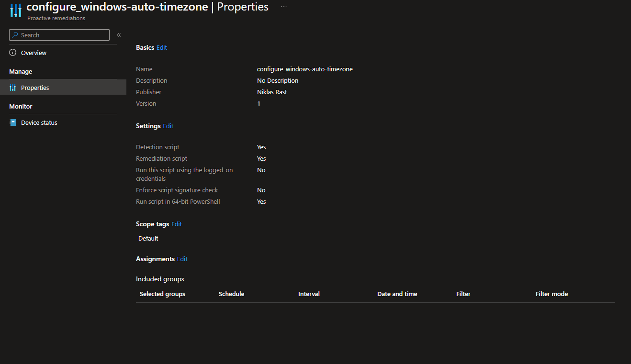
Task: Go to Device status under Monitor
Action: (39, 122)
